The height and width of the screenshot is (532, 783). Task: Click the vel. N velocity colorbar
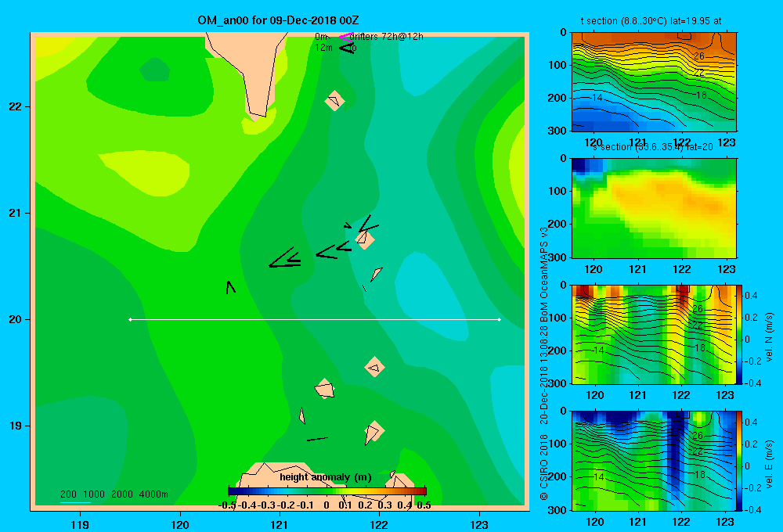(x=739, y=334)
